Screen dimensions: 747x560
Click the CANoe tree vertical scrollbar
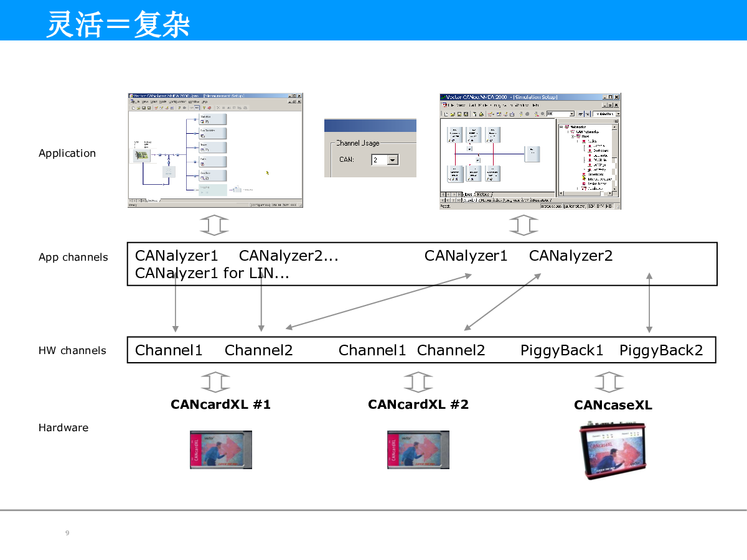(x=614, y=157)
